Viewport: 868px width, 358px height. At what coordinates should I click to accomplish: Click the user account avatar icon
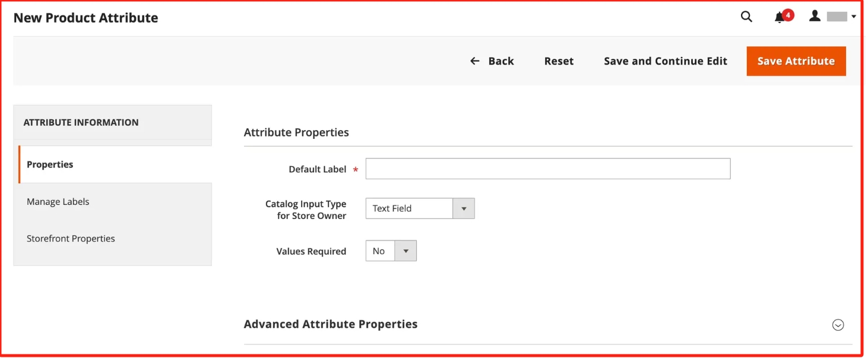[815, 17]
